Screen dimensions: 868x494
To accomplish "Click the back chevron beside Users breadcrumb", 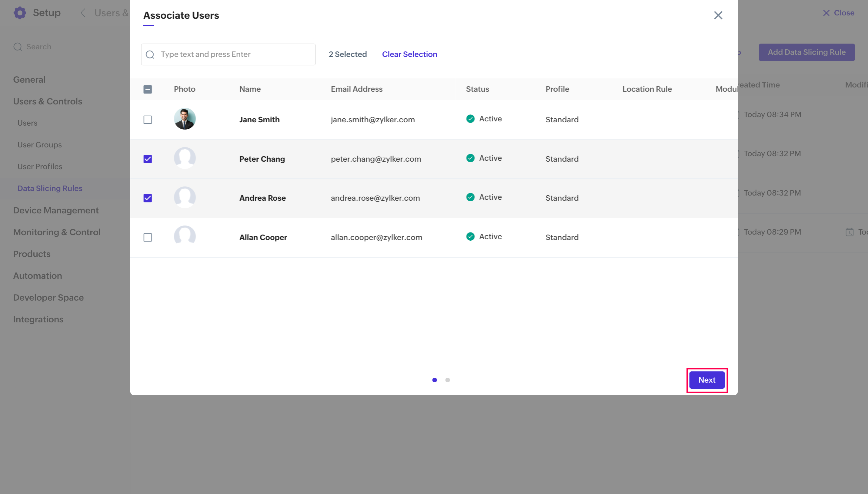I will (83, 13).
